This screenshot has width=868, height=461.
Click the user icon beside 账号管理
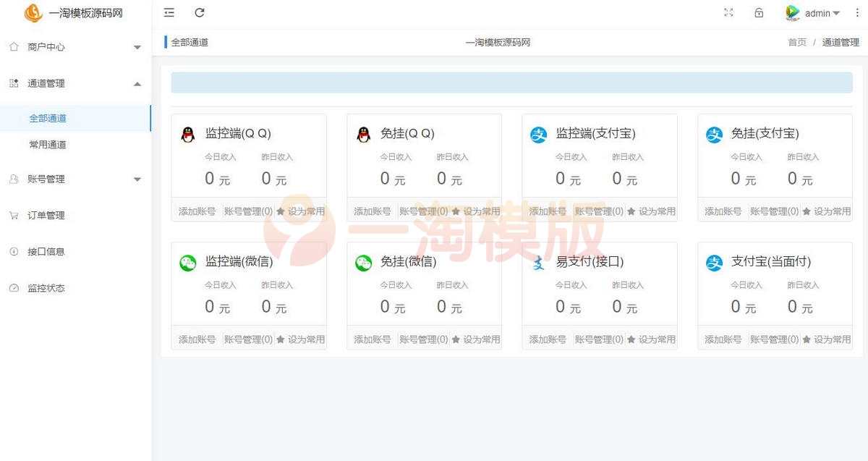pos(14,179)
